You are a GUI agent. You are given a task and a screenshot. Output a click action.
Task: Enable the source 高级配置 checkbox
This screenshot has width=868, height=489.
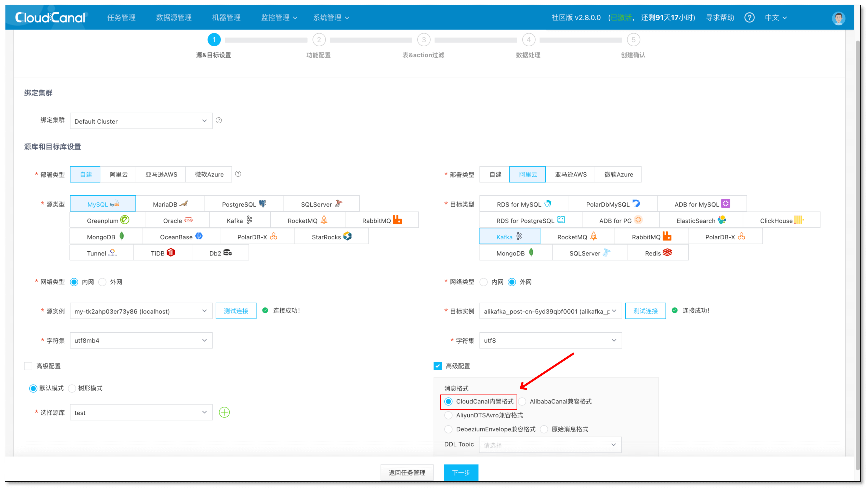28,366
